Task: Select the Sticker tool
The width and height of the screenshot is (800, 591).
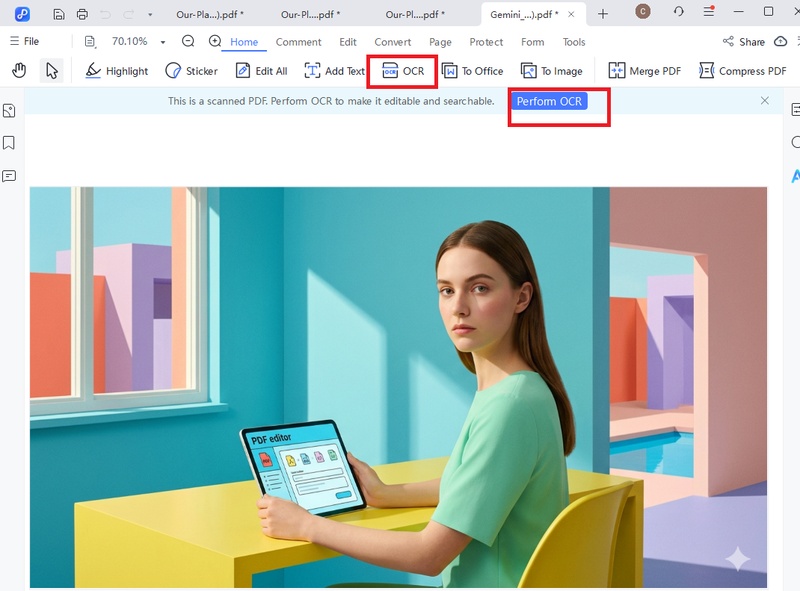Action: click(190, 70)
